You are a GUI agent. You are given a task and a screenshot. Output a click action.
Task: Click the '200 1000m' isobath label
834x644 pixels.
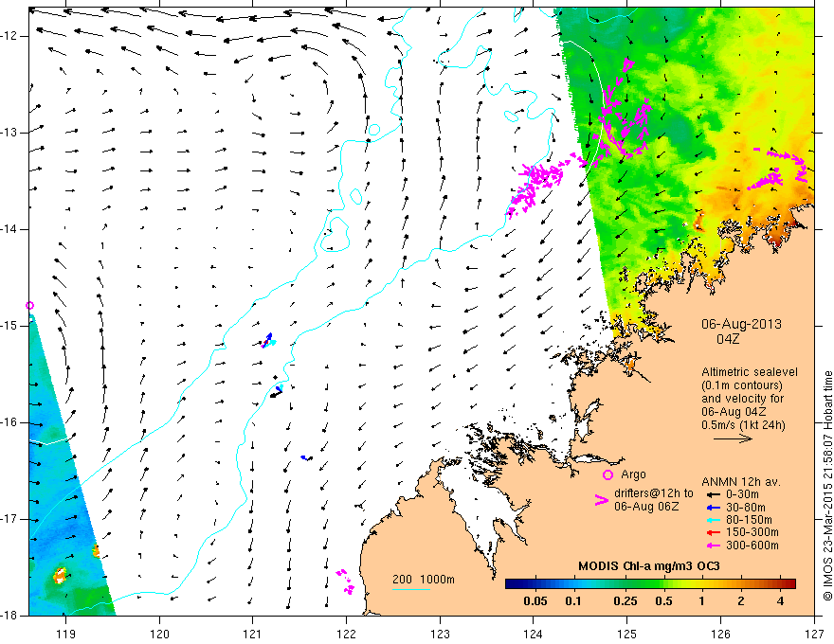[x=424, y=580]
